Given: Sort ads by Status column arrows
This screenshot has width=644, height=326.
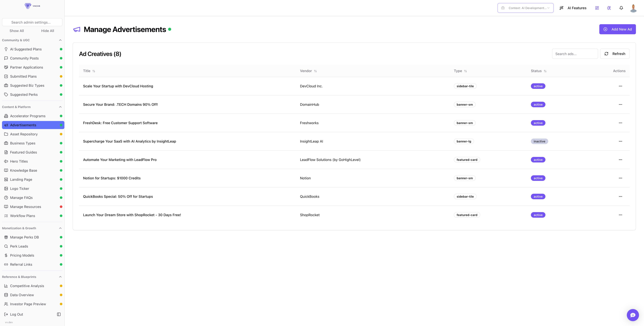Looking at the screenshot, I should coord(545,71).
